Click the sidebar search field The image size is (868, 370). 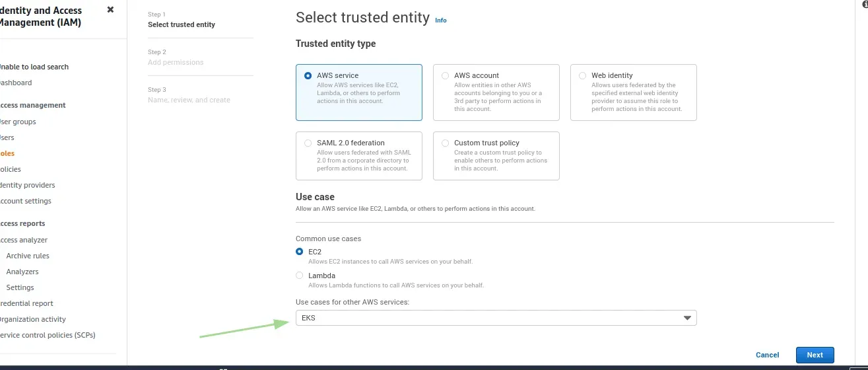click(x=33, y=67)
